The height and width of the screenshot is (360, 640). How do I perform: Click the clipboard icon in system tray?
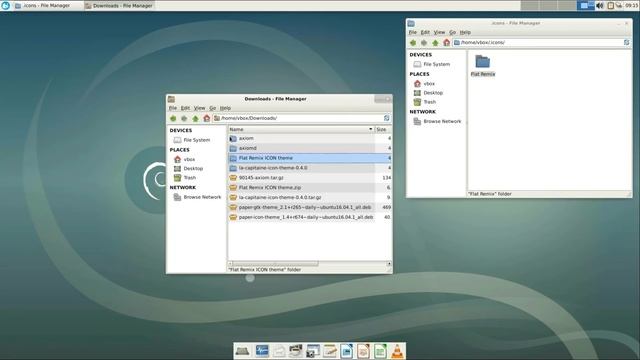(611, 5)
